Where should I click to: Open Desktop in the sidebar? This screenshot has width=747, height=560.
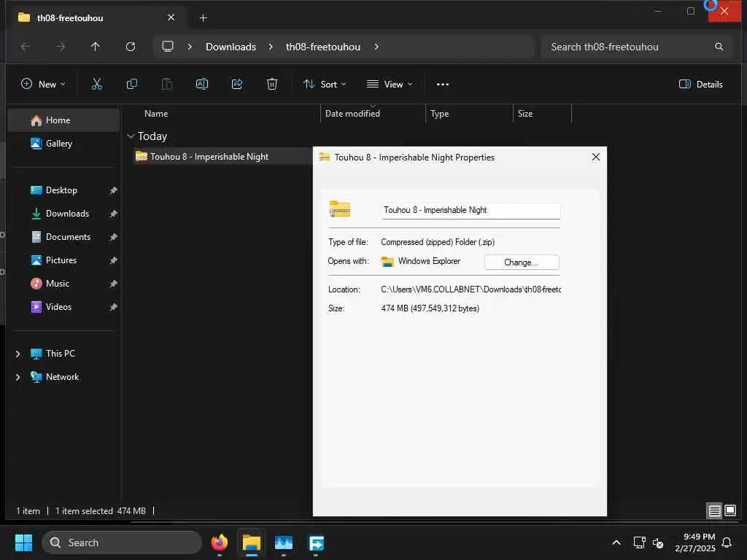pyautogui.click(x=63, y=190)
